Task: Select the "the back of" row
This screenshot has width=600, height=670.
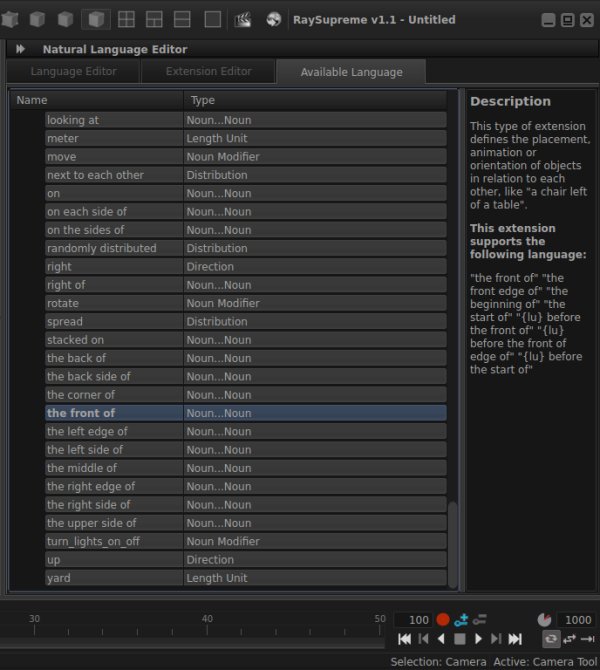Action: pos(246,358)
